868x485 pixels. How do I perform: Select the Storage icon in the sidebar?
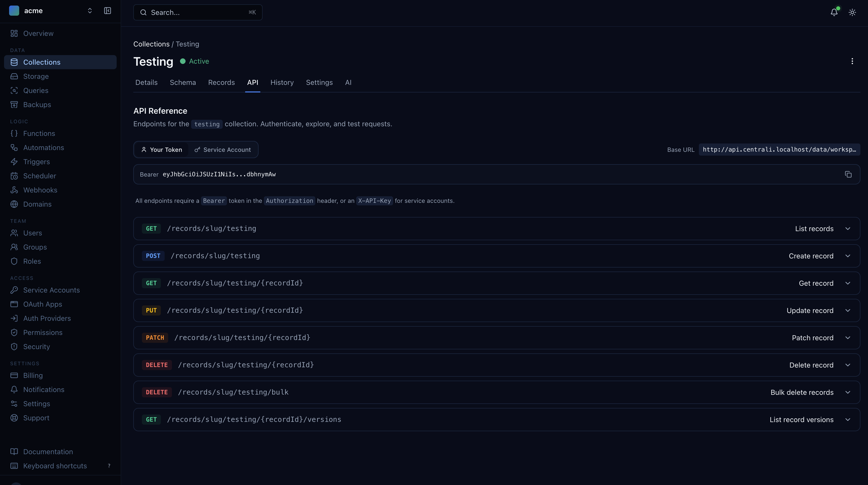[14, 76]
